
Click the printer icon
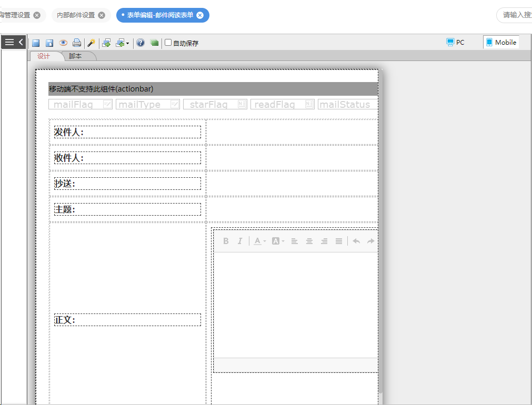pos(77,43)
